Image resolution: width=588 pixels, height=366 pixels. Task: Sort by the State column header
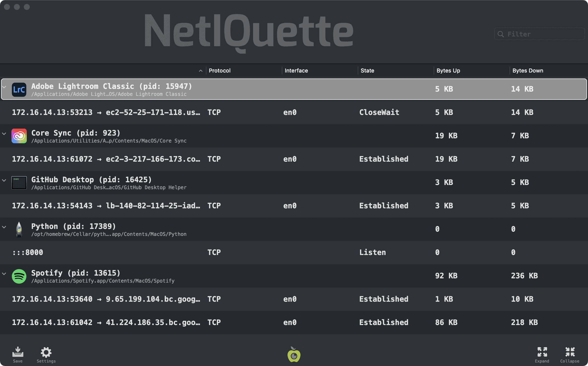367,71
